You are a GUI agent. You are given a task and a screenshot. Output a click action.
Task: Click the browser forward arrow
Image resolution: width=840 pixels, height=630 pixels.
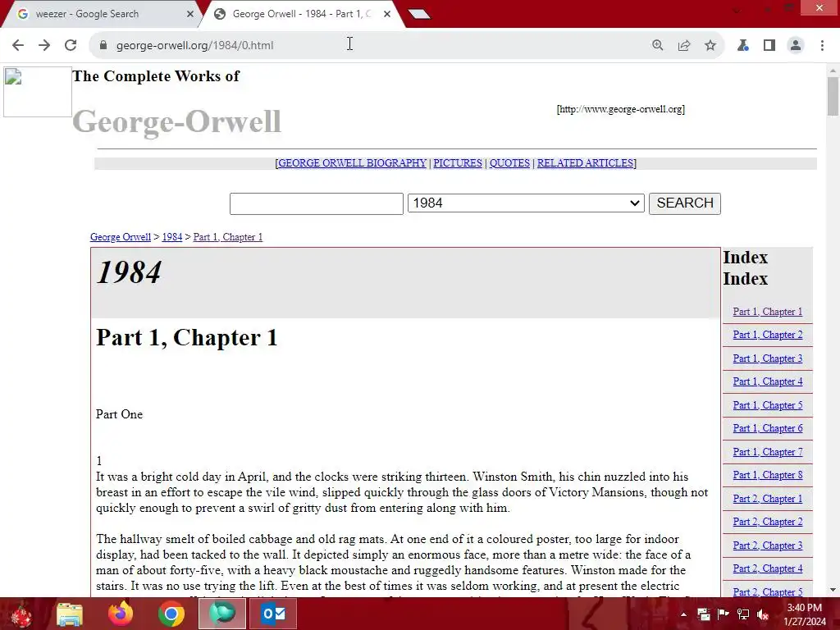point(44,45)
